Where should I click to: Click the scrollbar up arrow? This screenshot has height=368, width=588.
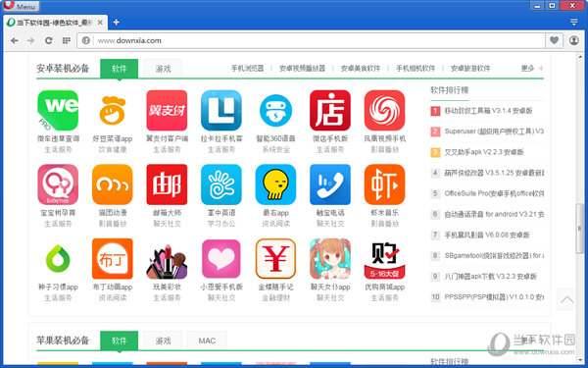point(580,57)
